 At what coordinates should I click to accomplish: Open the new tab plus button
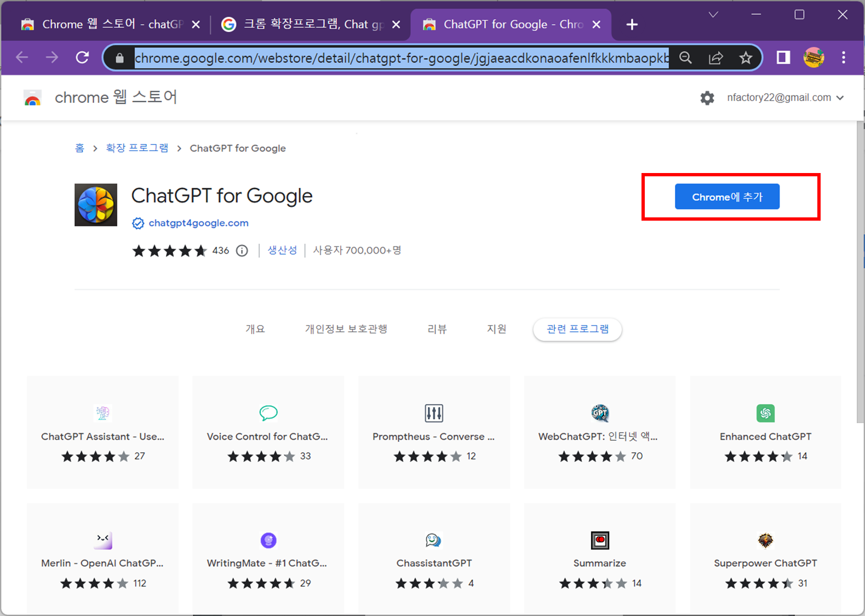pyautogui.click(x=632, y=25)
